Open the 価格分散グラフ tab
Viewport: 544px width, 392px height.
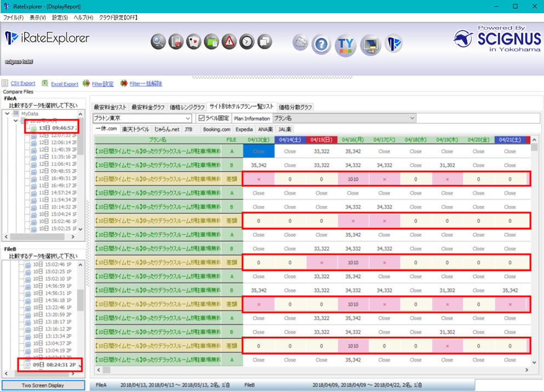coord(295,107)
